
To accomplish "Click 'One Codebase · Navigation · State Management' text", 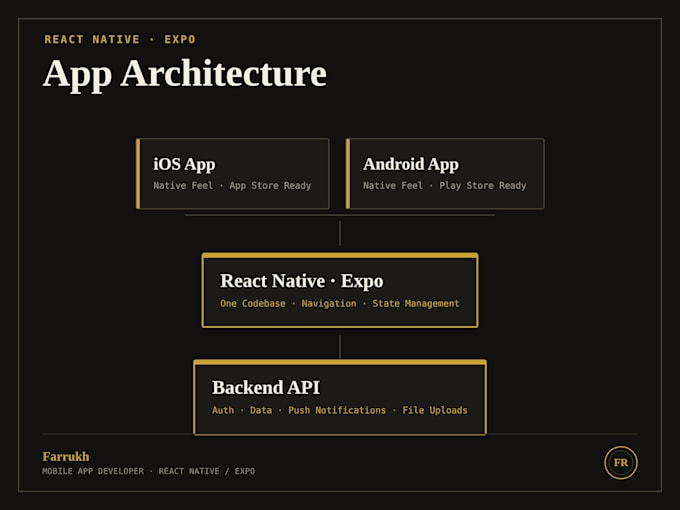I will pyautogui.click(x=340, y=304).
